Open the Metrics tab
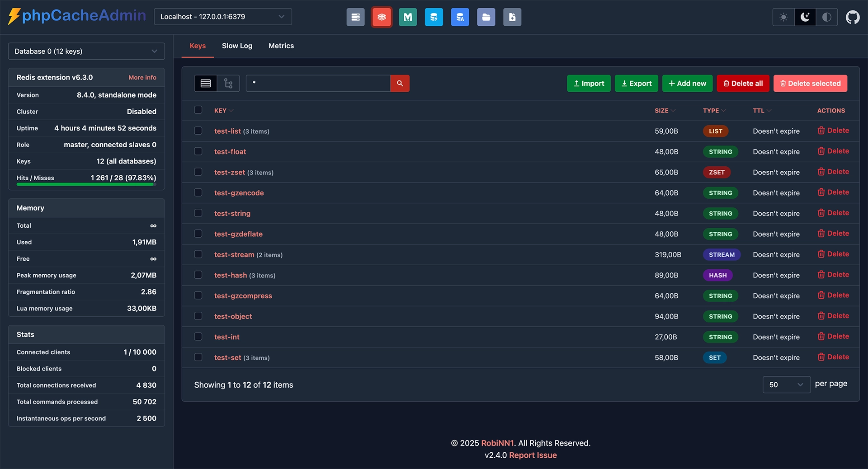The height and width of the screenshot is (469, 868). 281,45
